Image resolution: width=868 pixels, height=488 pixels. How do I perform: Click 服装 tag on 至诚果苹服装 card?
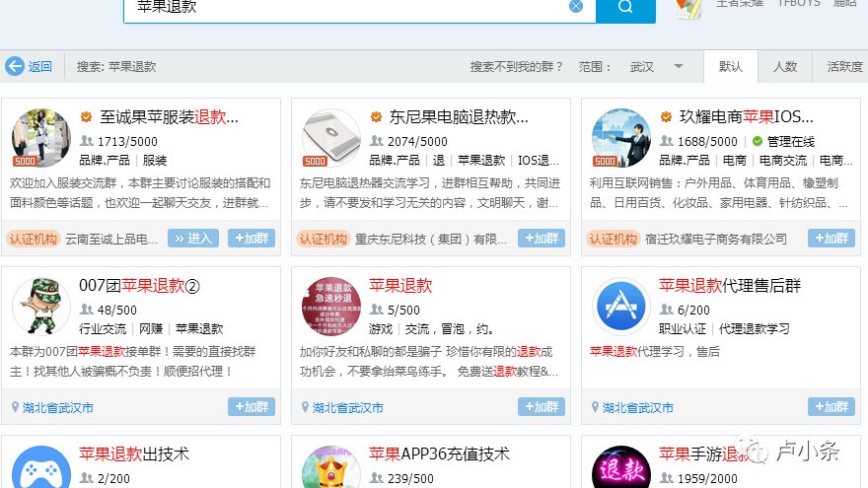point(155,160)
